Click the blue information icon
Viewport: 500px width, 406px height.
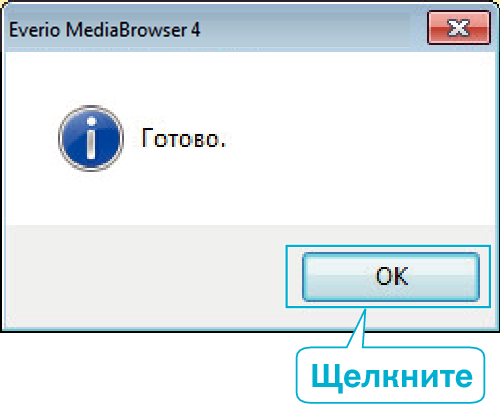(91, 138)
